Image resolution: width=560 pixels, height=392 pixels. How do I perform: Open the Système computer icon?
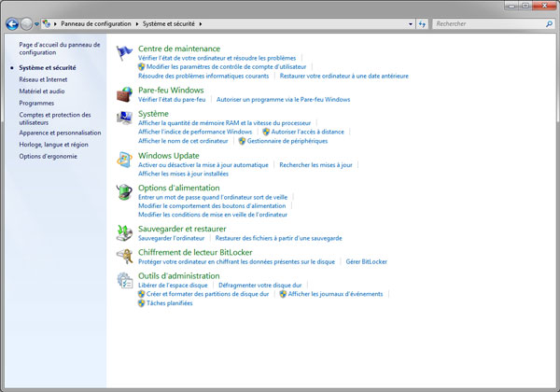(124, 118)
